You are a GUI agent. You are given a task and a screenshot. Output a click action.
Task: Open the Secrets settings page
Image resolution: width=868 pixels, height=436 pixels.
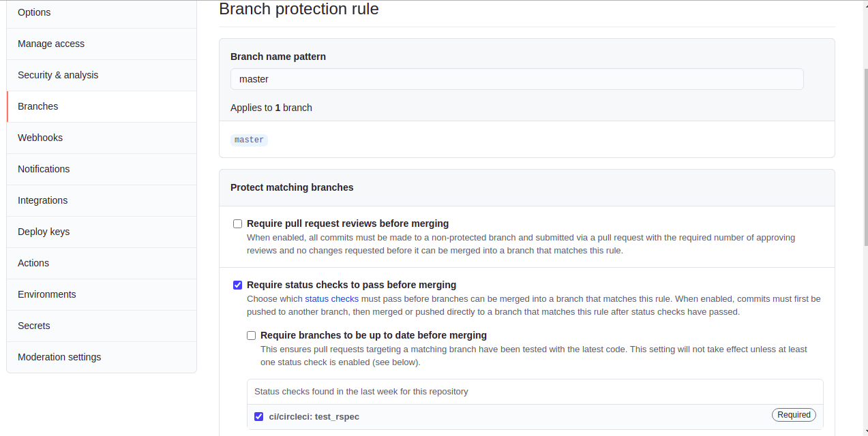pos(34,326)
